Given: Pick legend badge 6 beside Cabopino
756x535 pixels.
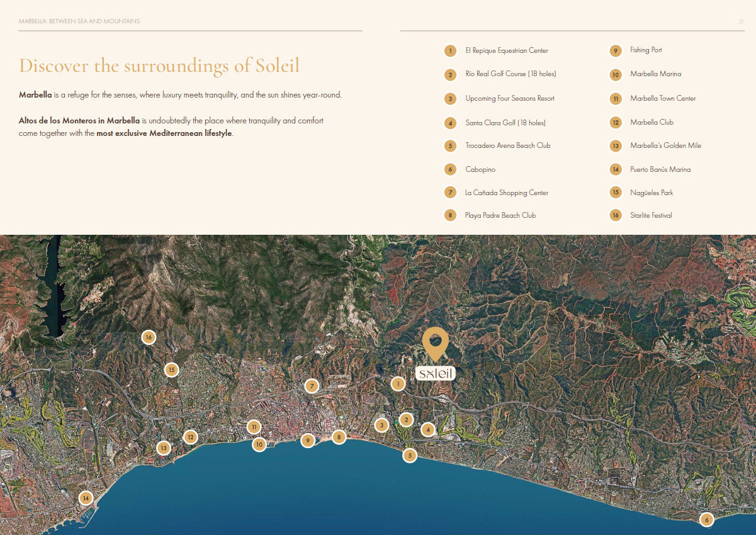Looking at the screenshot, I should [450, 169].
